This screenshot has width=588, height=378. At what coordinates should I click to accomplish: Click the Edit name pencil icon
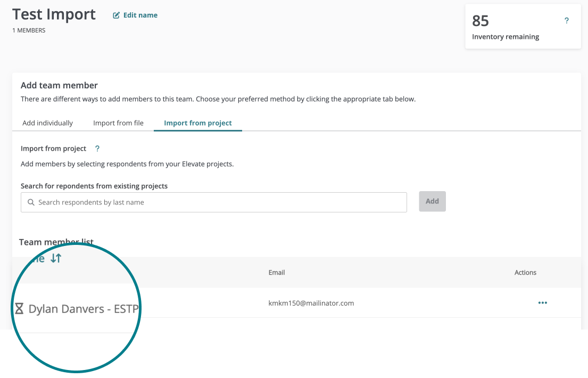pos(116,15)
